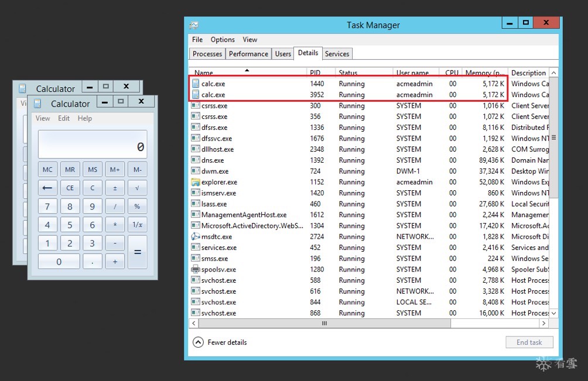Click front Calculator window title icon
Screen dimensions: 588x381
click(37, 104)
